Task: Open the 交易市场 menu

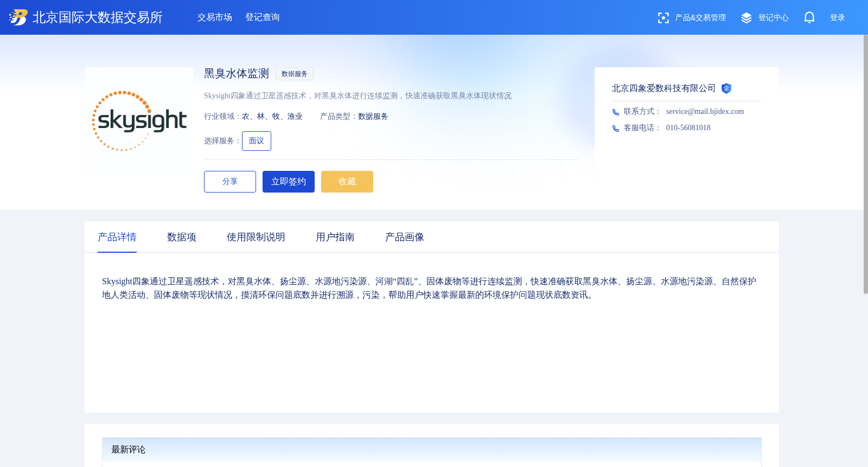Action: point(215,17)
